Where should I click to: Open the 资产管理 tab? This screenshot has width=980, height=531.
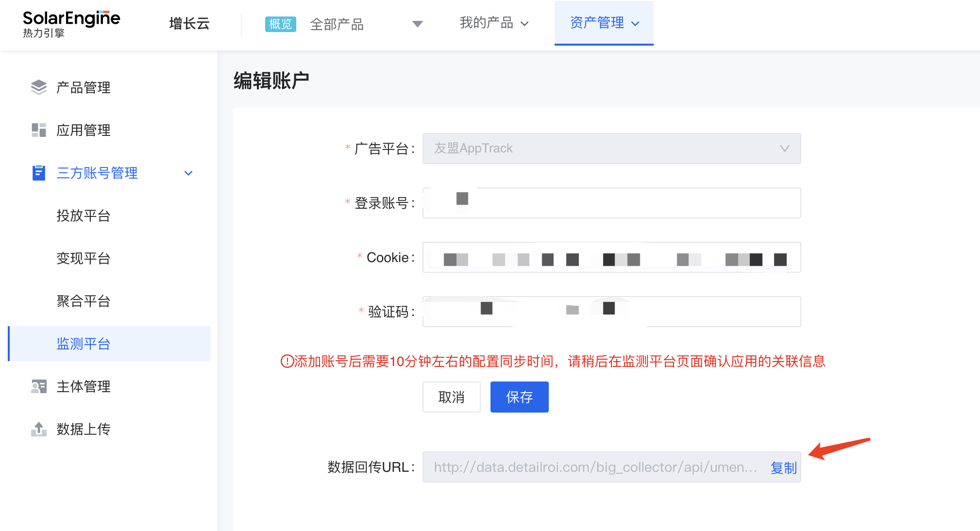point(604,23)
